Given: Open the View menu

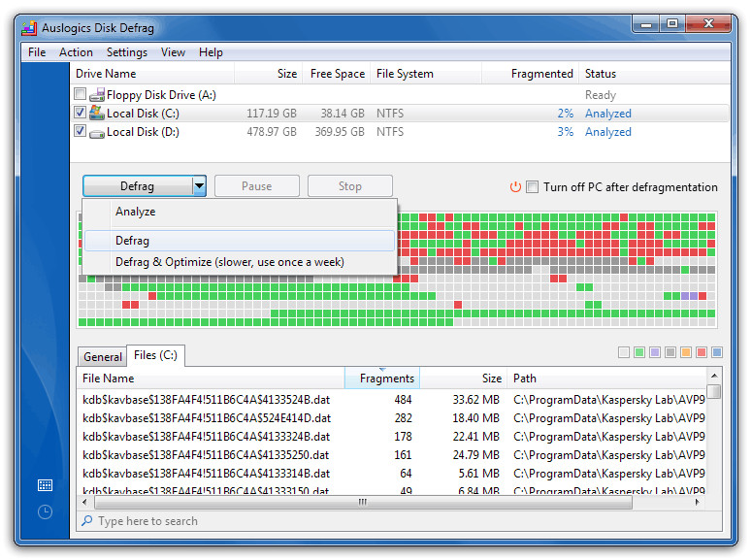Looking at the screenshot, I should click(173, 51).
